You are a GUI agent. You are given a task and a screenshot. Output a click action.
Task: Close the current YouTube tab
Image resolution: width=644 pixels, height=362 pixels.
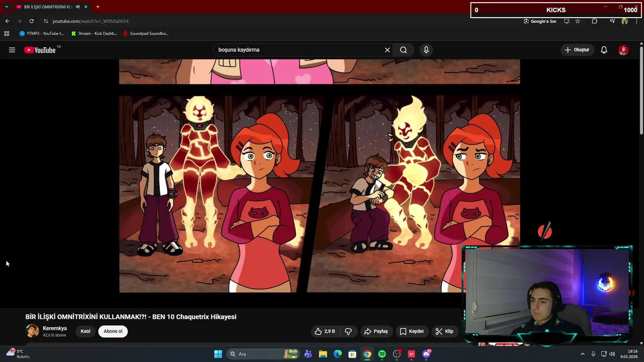[x=86, y=7]
